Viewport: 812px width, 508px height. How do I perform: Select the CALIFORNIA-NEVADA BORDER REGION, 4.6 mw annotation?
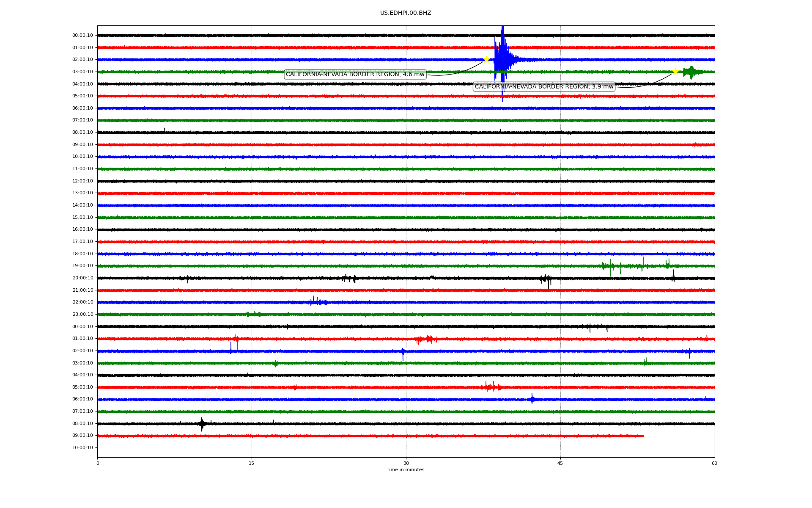(355, 75)
